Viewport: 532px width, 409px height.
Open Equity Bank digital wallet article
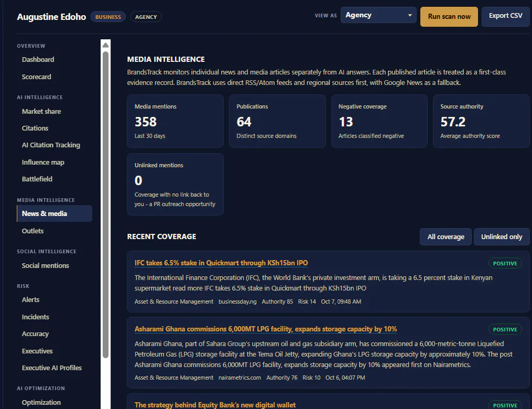pos(215,405)
